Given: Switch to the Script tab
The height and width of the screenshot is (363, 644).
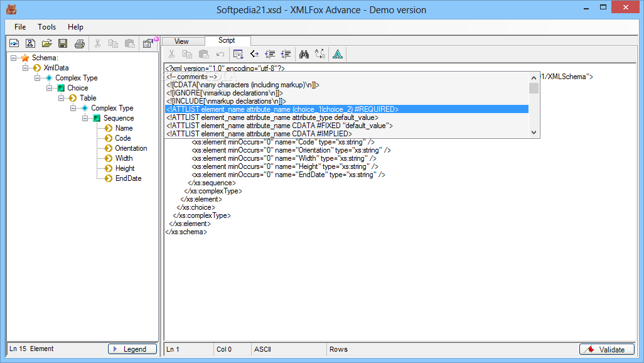Looking at the screenshot, I should click(x=227, y=40).
